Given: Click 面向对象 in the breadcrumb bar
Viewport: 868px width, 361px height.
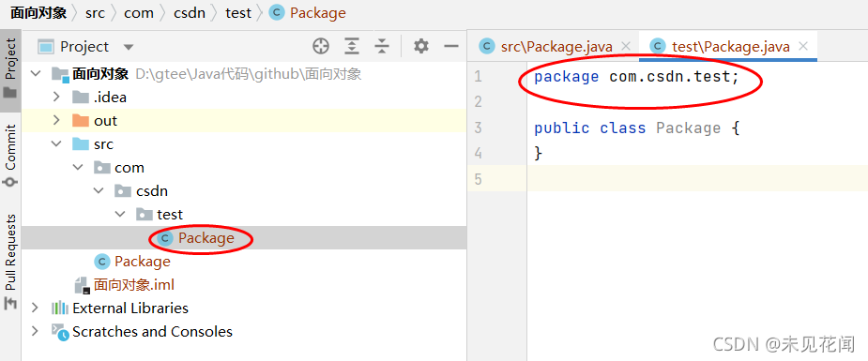Looking at the screenshot, I should coord(38,13).
